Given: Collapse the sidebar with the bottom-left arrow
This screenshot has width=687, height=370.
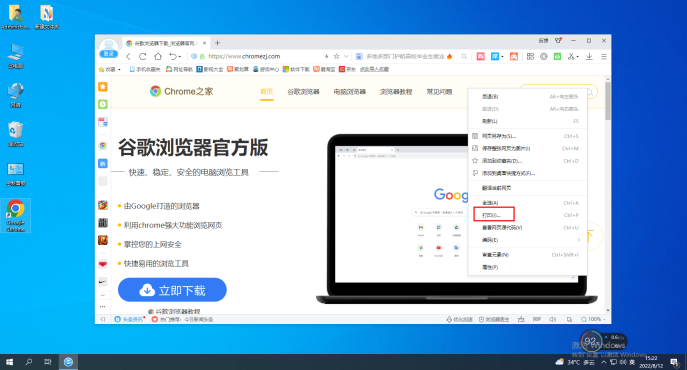Looking at the screenshot, I should click(x=103, y=319).
